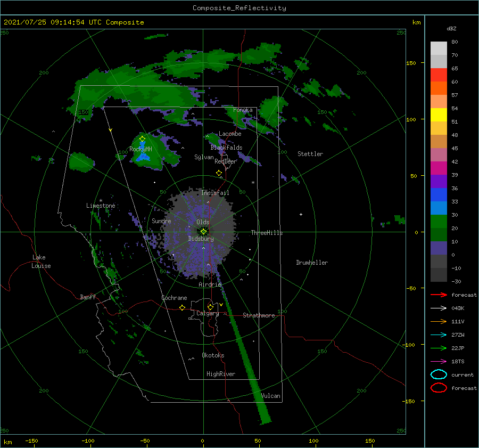Image resolution: width=479 pixels, height=448 pixels.
Task: Click the Blackfalds label
Action: [x=226, y=148]
